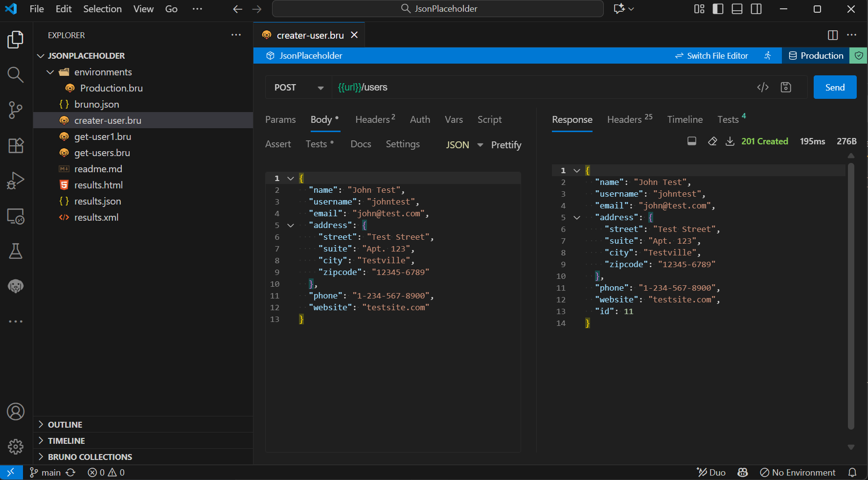Click the generate code icon in URL bar

(x=763, y=87)
